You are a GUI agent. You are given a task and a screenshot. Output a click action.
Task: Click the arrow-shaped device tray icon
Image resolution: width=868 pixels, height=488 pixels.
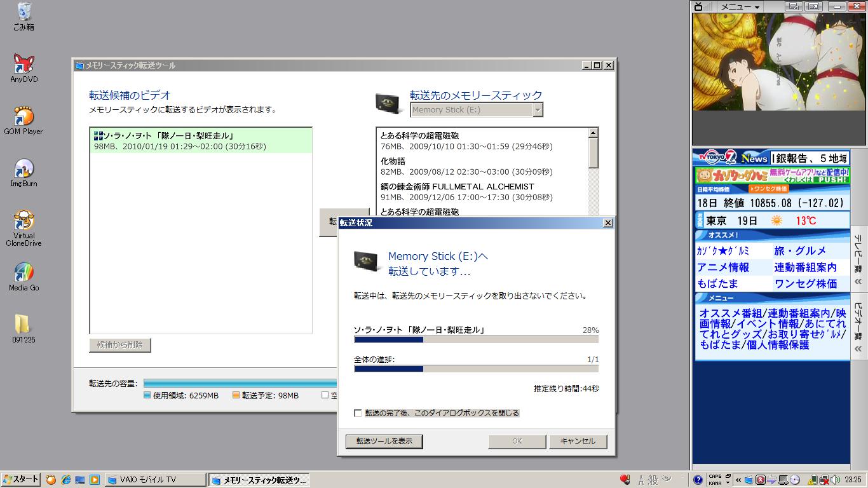771,480
